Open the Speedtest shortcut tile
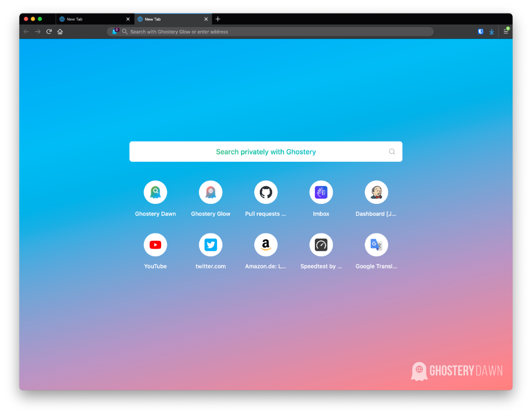532x416 pixels. pyautogui.click(x=321, y=245)
